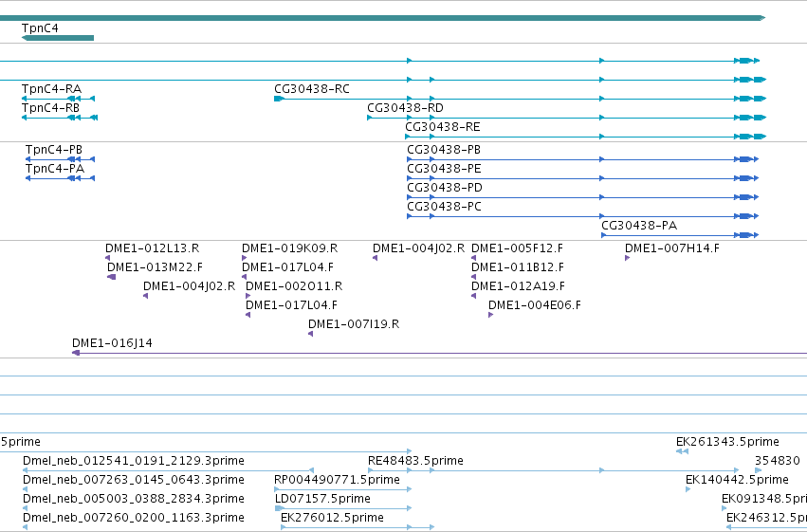Viewport: 807px width, 532px height.
Task: Click clone end DME1-007I19.R
Action: [354, 324]
